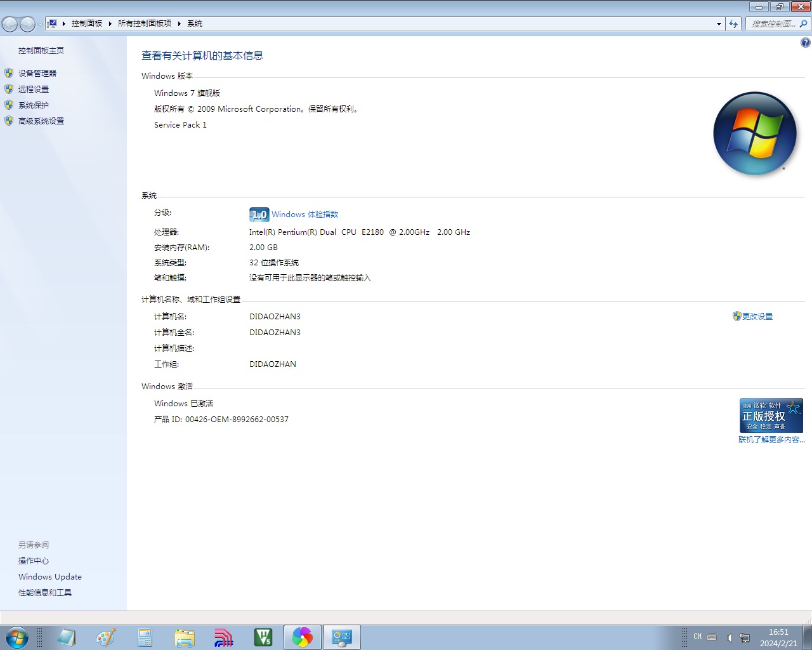The height and width of the screenshot is (650, 812).
Task: Open the red striped app in taskbar
Action: [223, 637]
